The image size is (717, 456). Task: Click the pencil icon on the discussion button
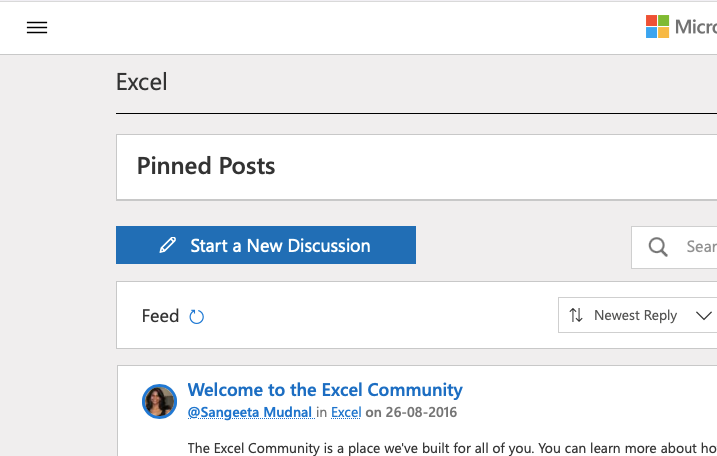pos(168,246)
